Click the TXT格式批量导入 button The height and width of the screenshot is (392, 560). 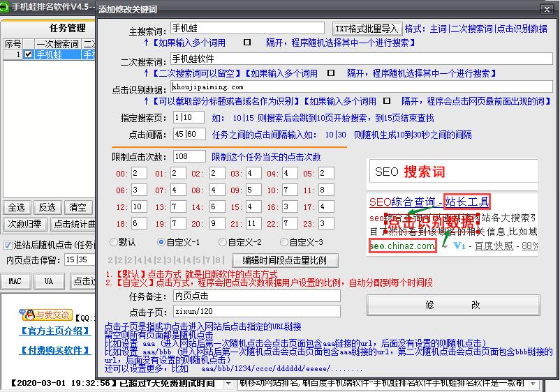coord(367,29)
